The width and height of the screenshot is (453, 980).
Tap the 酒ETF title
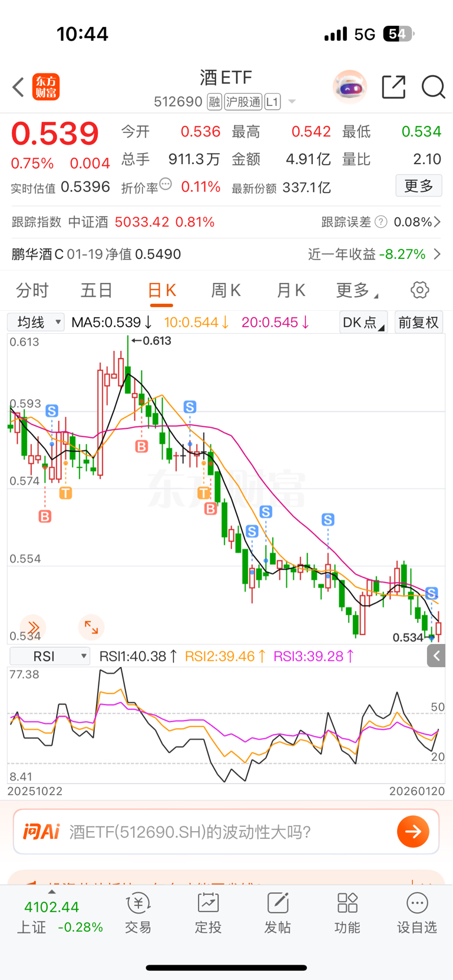226,78
